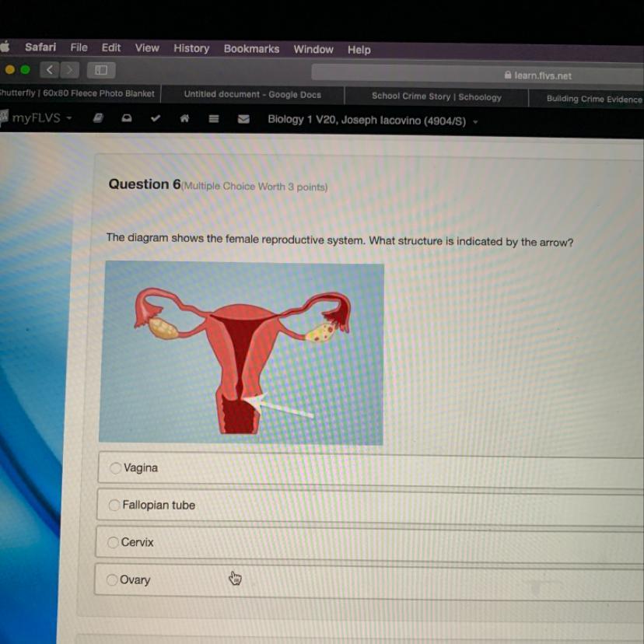644x644 pixels.
Task: Click the envelope mail icon in the FLVS toolbar
Action: point(243,119)
